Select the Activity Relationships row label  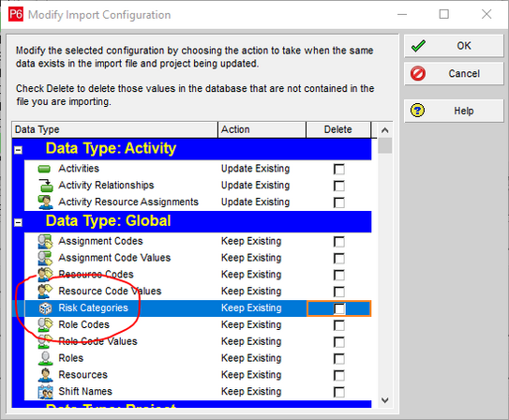tap(106, 186)
